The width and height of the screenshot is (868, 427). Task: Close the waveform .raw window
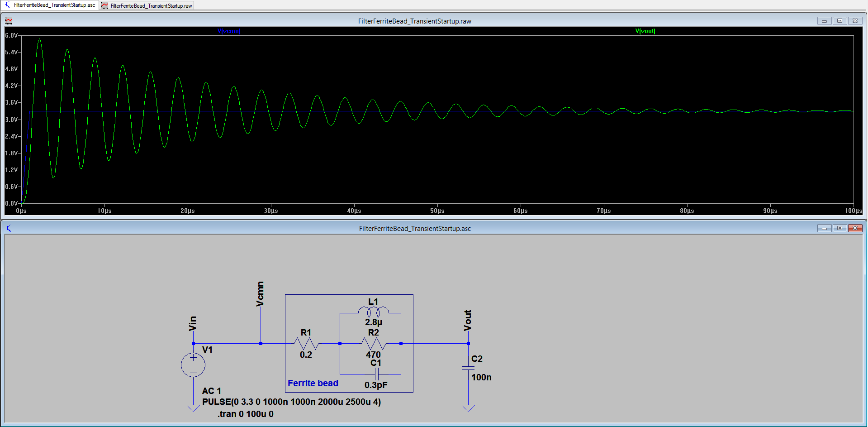click(x=855, y=21)
